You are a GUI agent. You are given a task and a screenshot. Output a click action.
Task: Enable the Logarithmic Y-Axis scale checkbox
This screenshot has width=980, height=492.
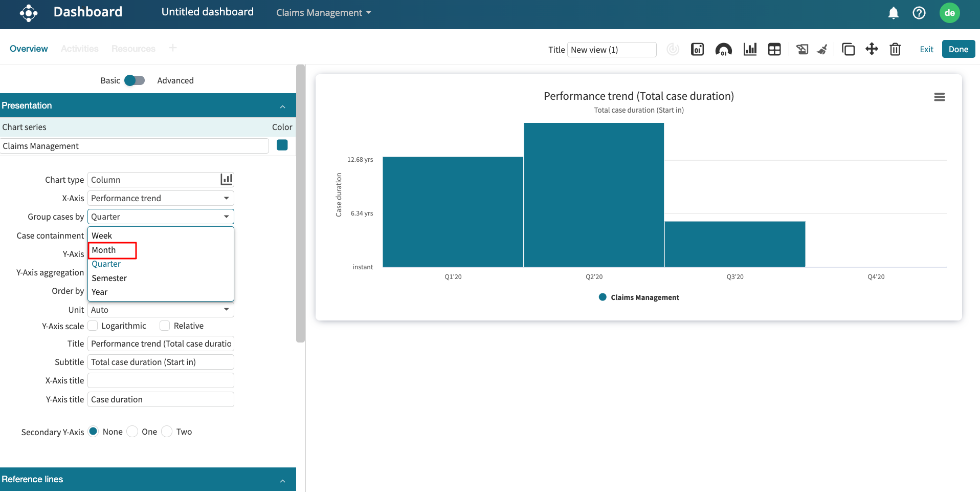[x=93, y=326]
